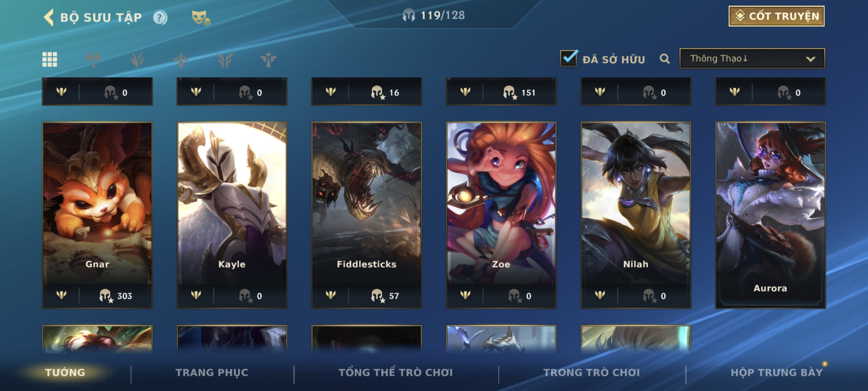Go back using the Bộ Sưu Tập arrow
Viewport: 868px width, 391px height.
[49, 18]
